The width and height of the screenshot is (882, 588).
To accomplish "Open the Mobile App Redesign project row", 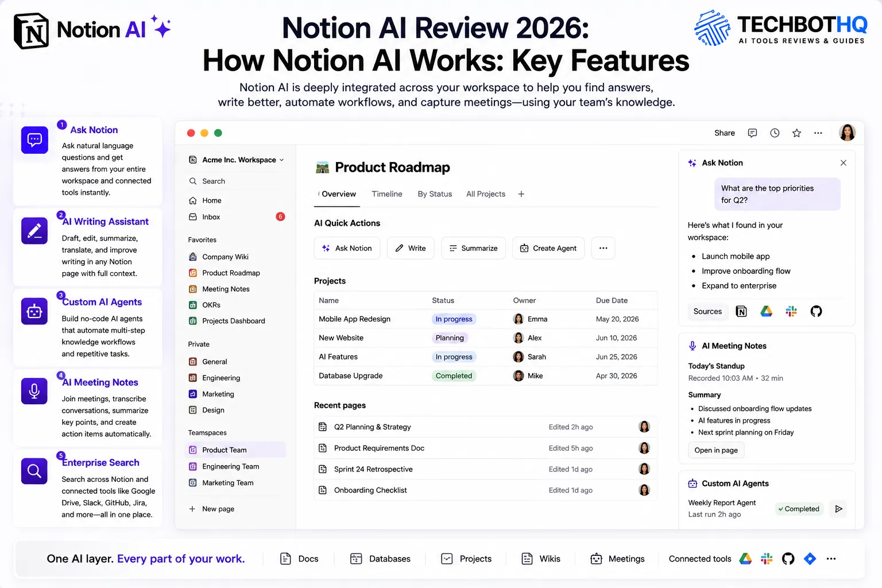I will [x=485, y=319].
